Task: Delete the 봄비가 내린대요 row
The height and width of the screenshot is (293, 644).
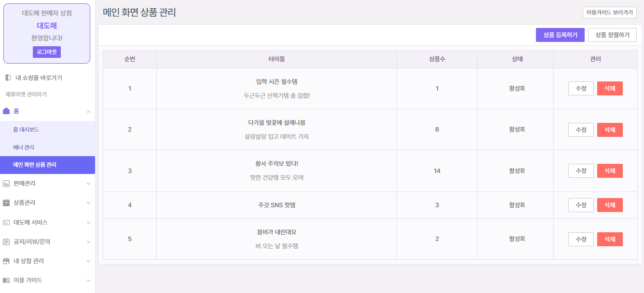Action: click(x=610, y=239)
